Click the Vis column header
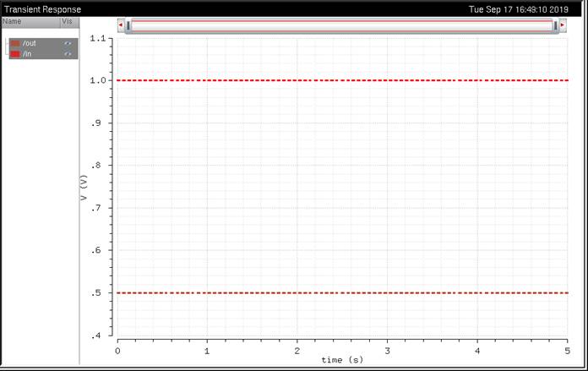Viewport: 588px width, 371px height. (67, 21)
